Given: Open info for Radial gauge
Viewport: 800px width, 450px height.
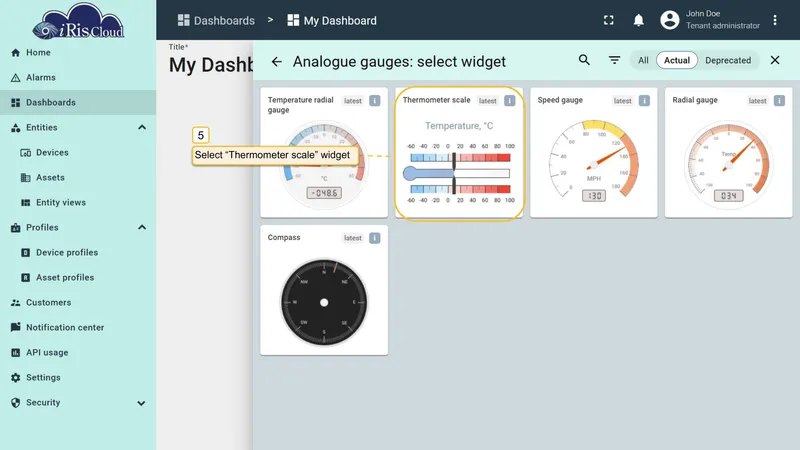Looking at the screenshot, I should pos(779,101).
